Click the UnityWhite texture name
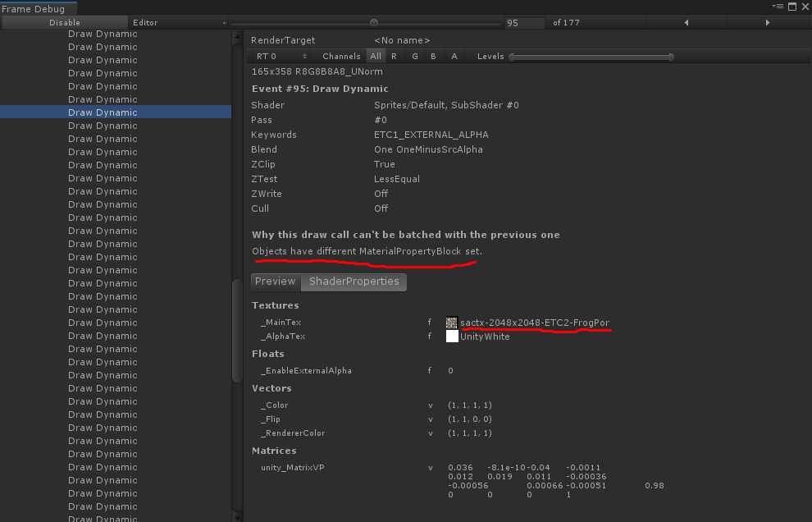812x522 pixels. (485, 337)
